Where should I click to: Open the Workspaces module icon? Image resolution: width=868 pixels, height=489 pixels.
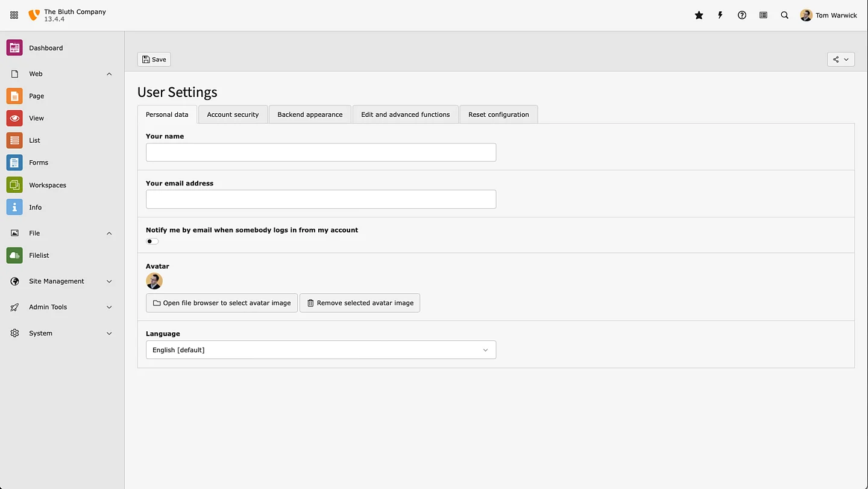(14, 185)
